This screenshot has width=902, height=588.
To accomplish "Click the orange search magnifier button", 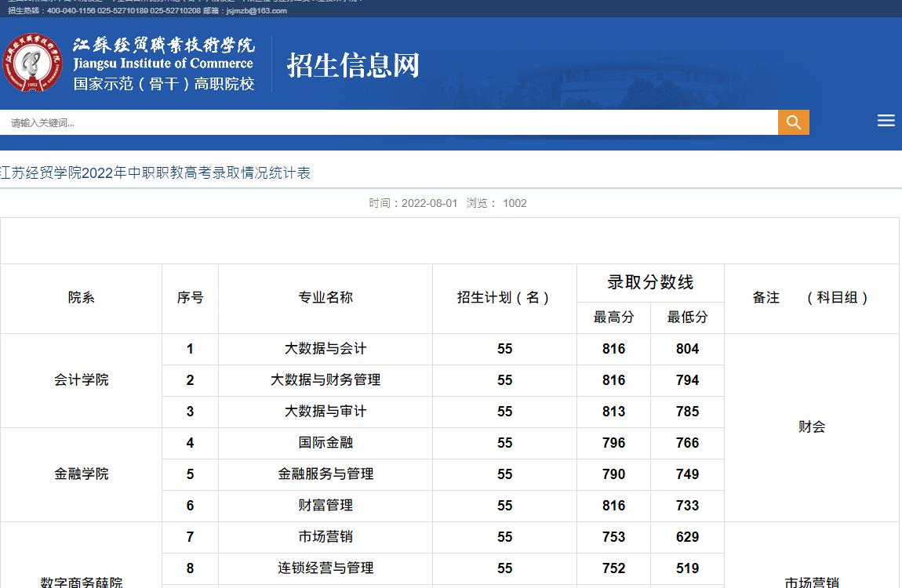I will pyautogui.click(x=793, y=122).
